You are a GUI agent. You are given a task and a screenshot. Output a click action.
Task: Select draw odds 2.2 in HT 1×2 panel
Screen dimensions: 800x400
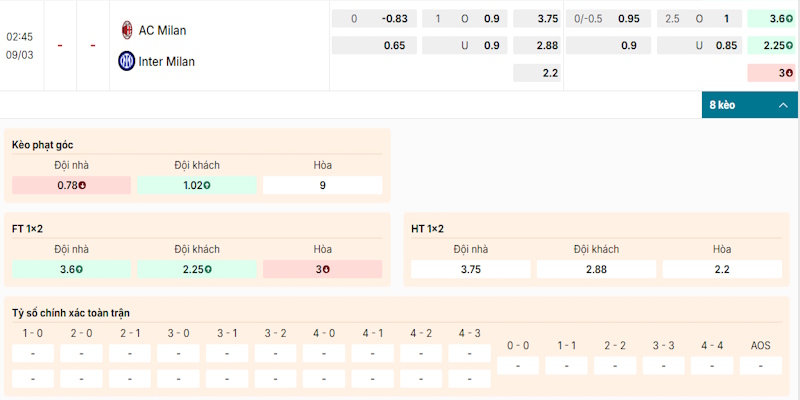[x=722, y=269]
